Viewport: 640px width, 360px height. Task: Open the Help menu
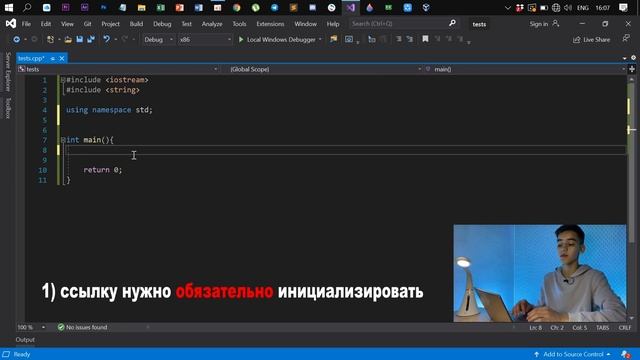click(333, 24)
